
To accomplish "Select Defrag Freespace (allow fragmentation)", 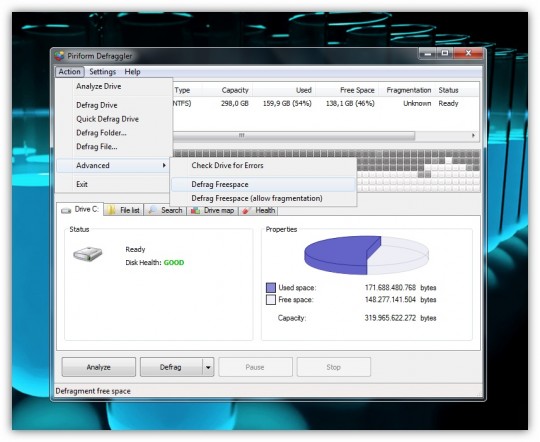I will [x=263, y=198].
